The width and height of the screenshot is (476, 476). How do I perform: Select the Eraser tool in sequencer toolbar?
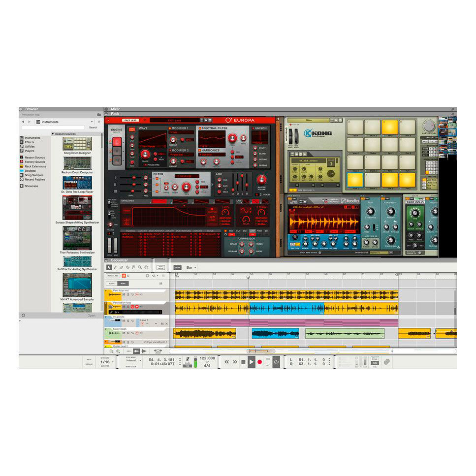point(122,267)
